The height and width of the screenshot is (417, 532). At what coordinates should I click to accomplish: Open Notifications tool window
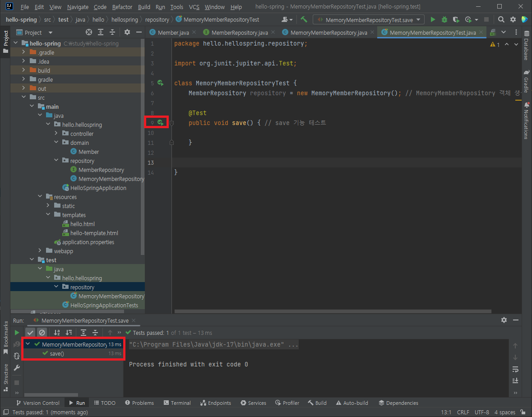[526, 121]
